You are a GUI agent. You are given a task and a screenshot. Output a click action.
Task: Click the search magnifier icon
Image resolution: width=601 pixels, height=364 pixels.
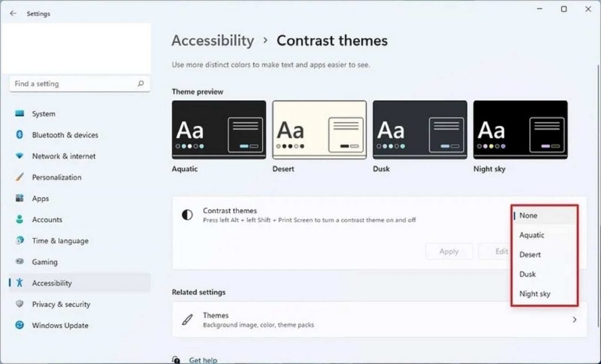tap(140, 84)
